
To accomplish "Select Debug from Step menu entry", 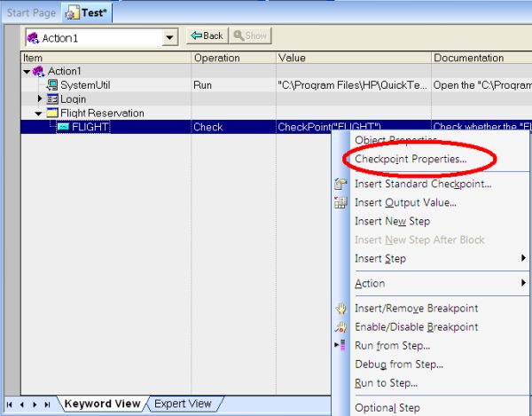I will pos(399,364).
